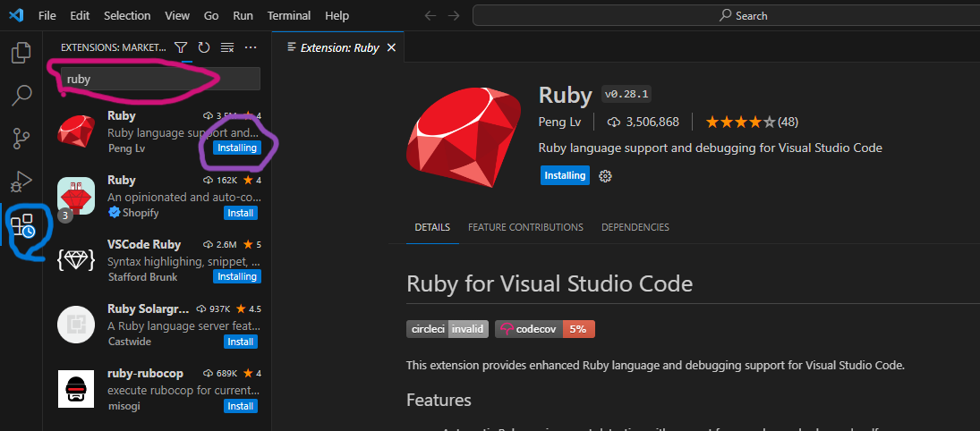Open the Peng Lv publisher link
The height and width of the screenshot is (431, 980).
[x=559, y=122]
